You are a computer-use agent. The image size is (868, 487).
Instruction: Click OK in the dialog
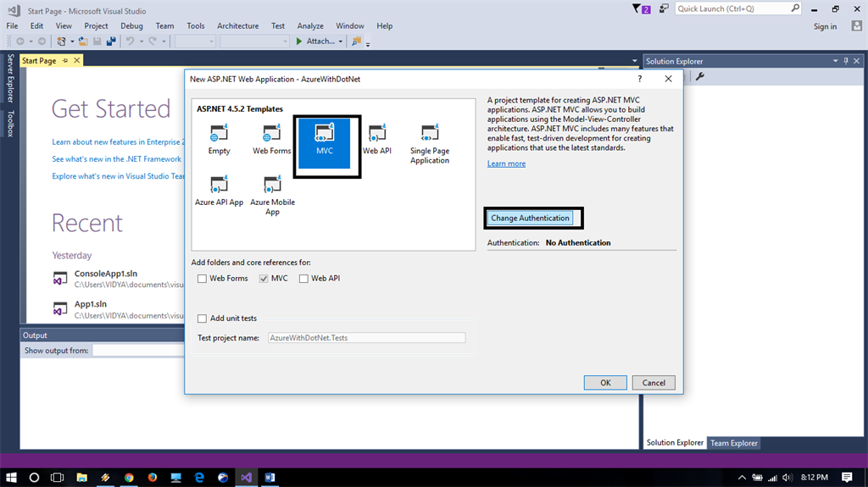coord(605,383)
